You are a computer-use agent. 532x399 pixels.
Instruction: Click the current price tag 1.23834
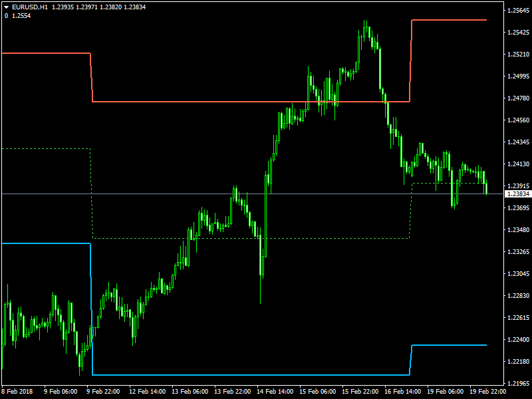(518, 194)
